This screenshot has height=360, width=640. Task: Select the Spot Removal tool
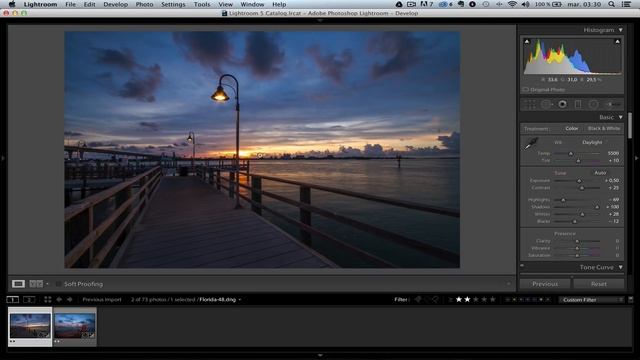click(x=546, y=104)
